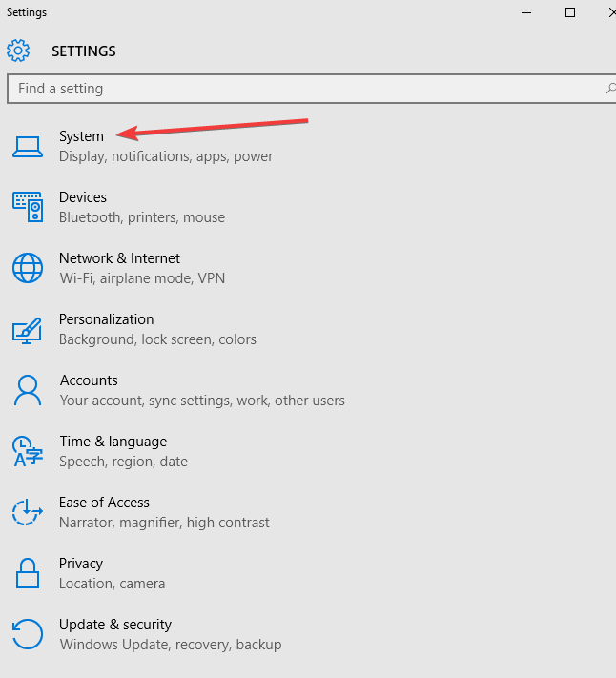Click the Update & security refresh icon
The height and width of the screenshot is (678, 616).
(x=28, y=634)
